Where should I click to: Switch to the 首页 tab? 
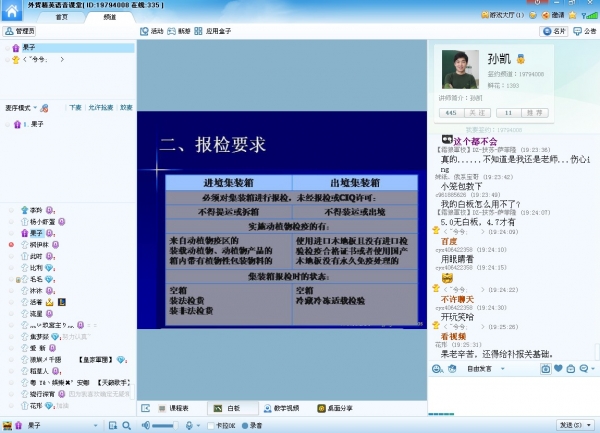[61, 17]
